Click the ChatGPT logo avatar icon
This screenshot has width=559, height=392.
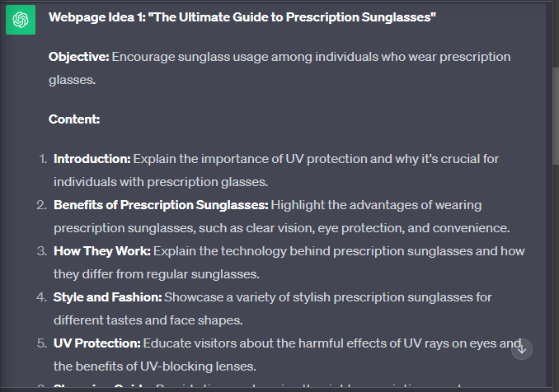point(21,20)
